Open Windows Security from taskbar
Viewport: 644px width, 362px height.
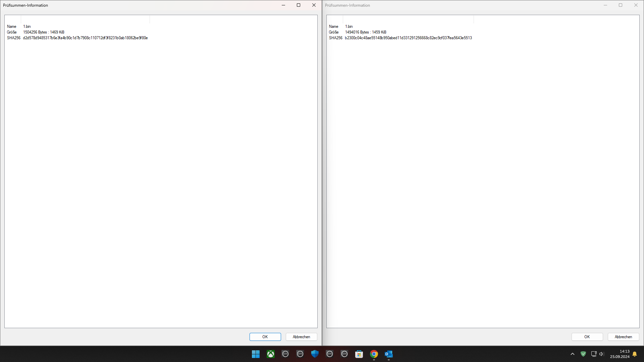click(315, 354)
